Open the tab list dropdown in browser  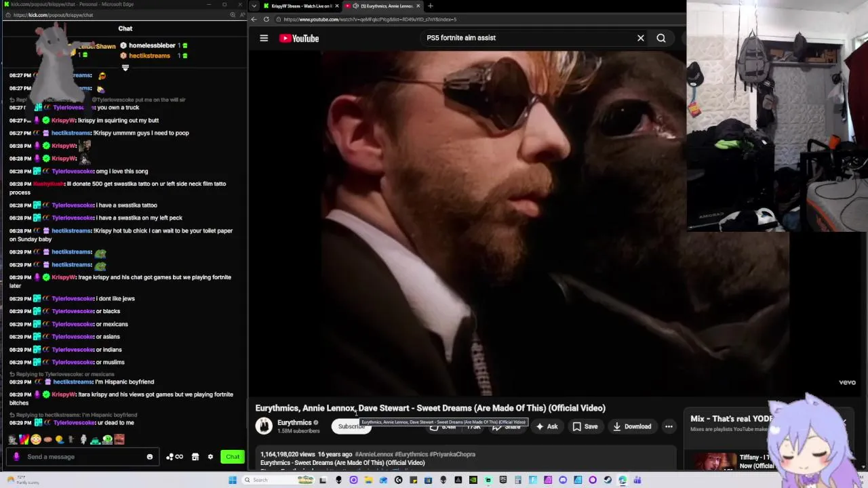coord(254,6)
